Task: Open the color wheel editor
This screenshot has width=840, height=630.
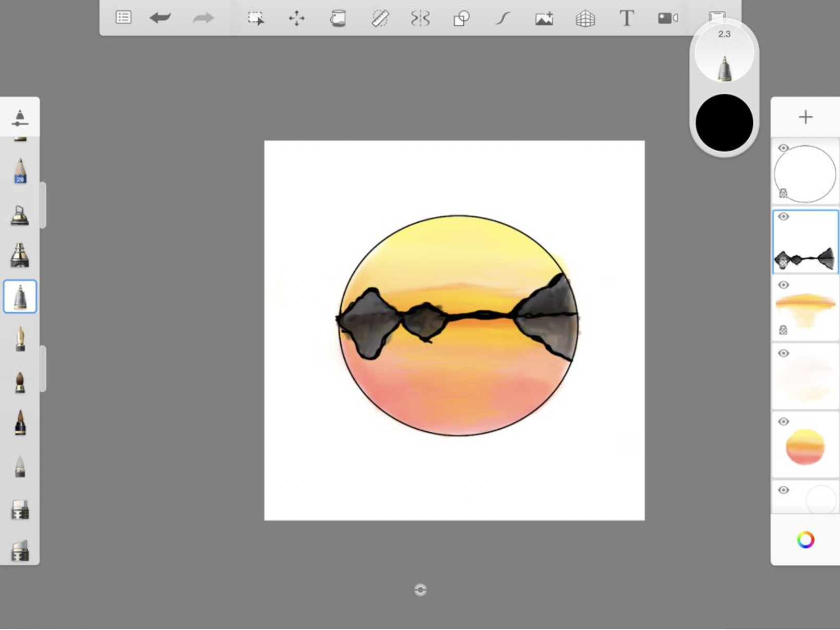Action: click(x=806, y=540)
